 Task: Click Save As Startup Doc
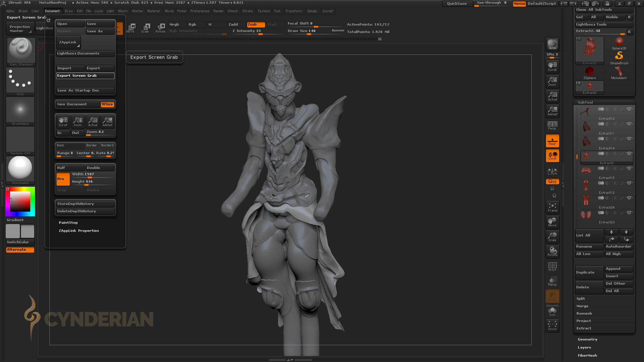(85, 90)
